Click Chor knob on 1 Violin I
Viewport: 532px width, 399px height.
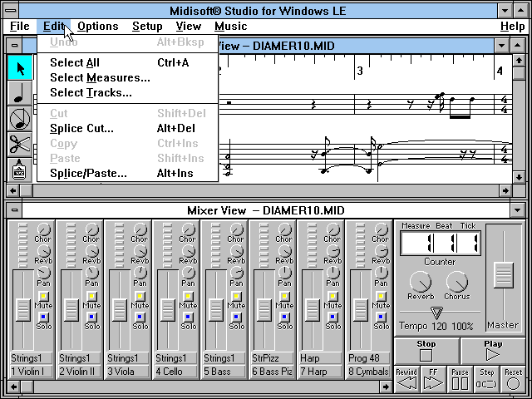click(x=43, y=229)
